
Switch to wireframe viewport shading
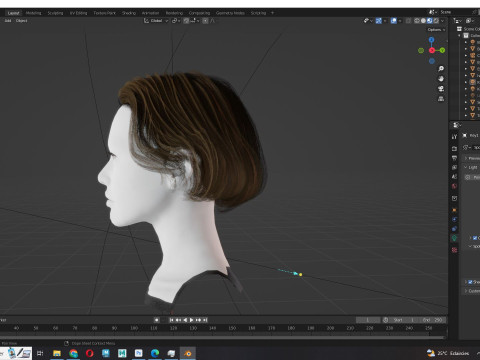coord(417,21)
